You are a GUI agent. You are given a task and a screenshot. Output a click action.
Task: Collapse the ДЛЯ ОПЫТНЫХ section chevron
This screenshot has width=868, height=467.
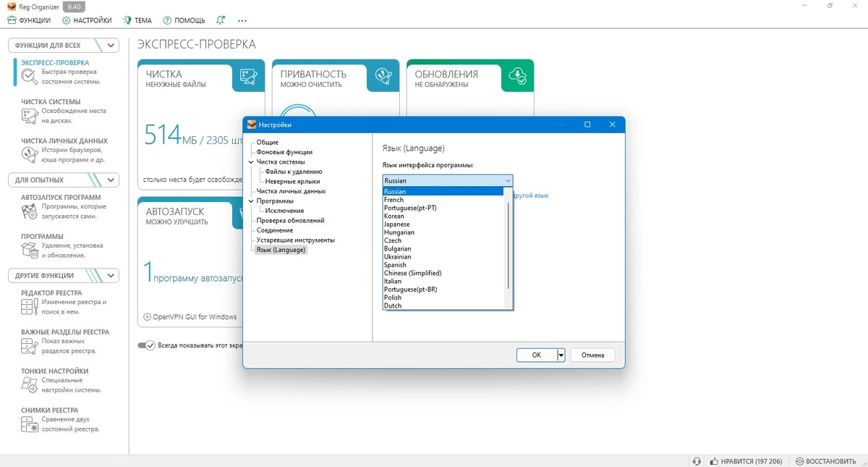pos(111,180)
